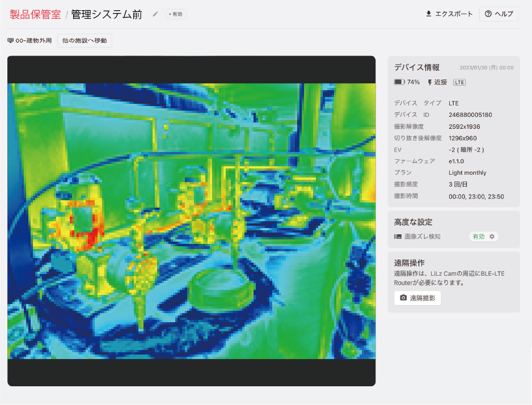This screenshot has width=532, height=405.
Task: Click the question mark icon in ヘルプ
Action: click(x=488, y=14)
